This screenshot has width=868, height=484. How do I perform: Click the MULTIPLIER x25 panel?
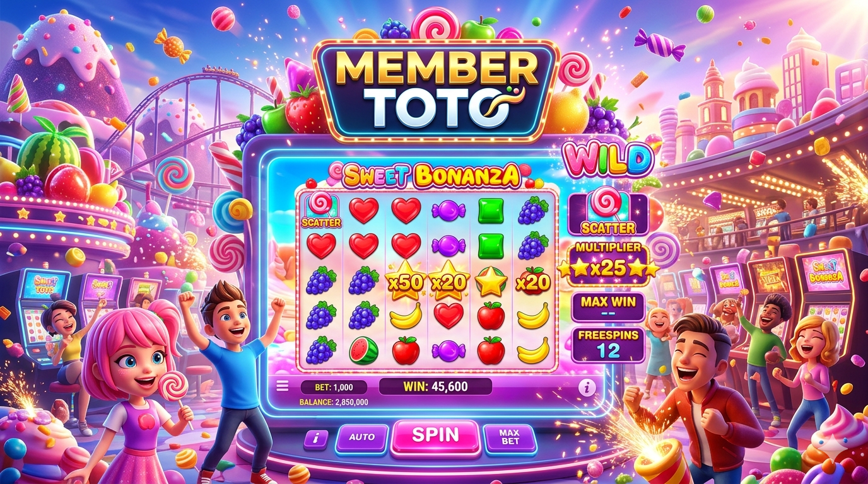tap(608, 262)
